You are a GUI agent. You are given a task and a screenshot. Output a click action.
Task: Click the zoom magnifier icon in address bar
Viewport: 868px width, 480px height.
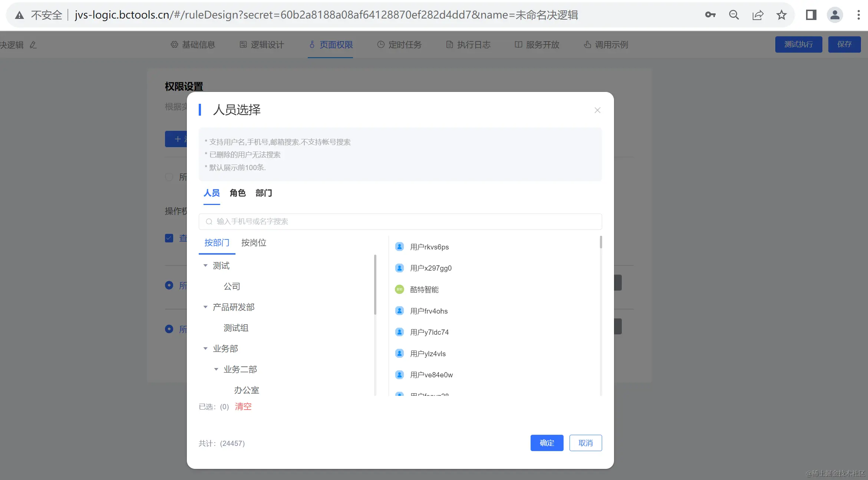pos(734,15)
